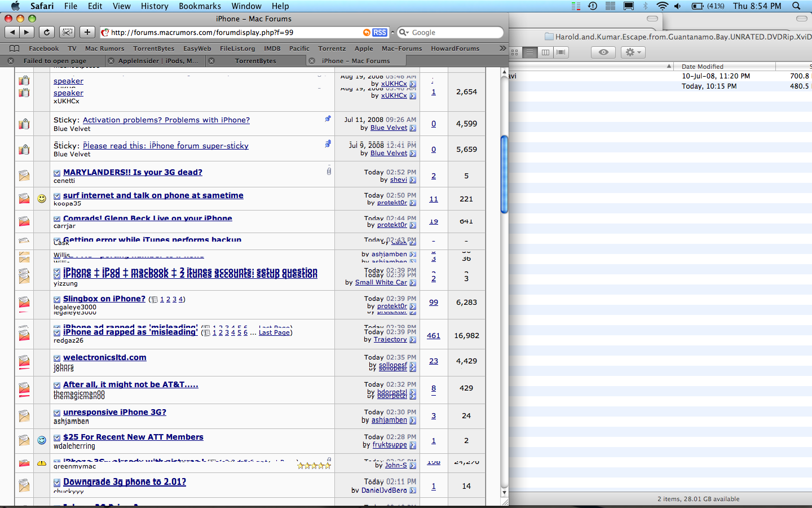Open Google search engine dropdown

coord(404,33)
